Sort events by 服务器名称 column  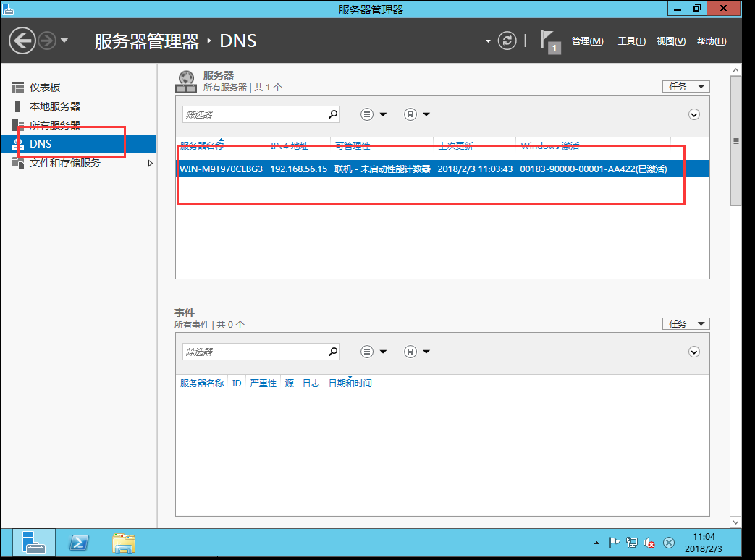click(202, 383)
